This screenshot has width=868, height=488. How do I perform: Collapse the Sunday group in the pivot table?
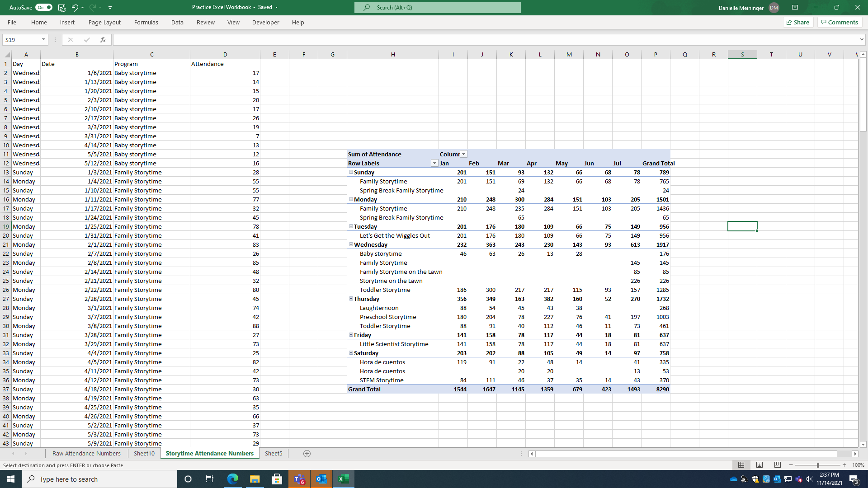pos(351,172)
